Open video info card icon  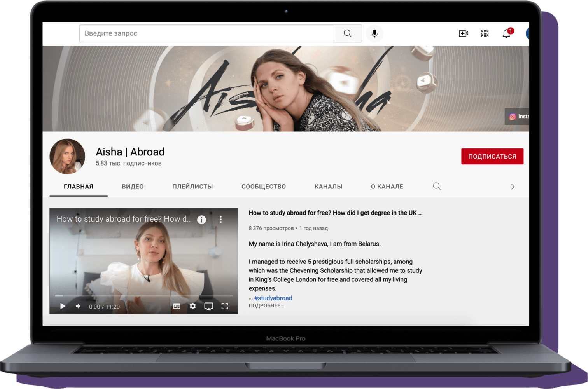[x=201, y=220]
